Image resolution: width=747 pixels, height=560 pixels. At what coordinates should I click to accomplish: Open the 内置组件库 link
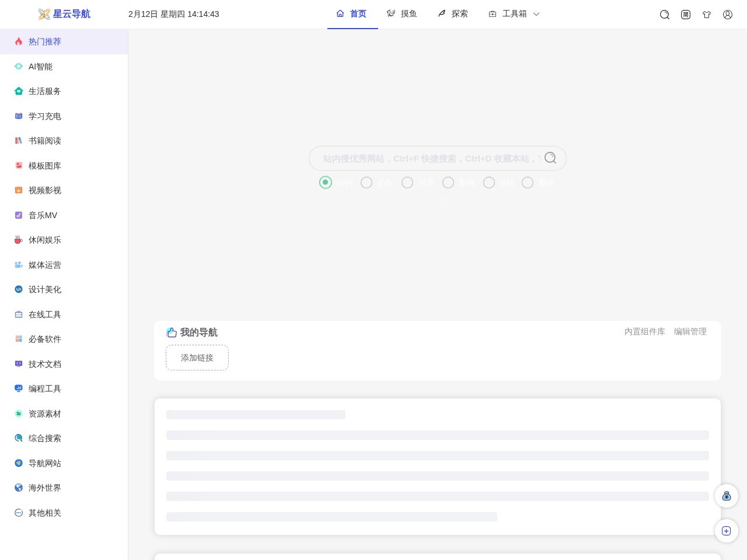(x=644, y=331)
